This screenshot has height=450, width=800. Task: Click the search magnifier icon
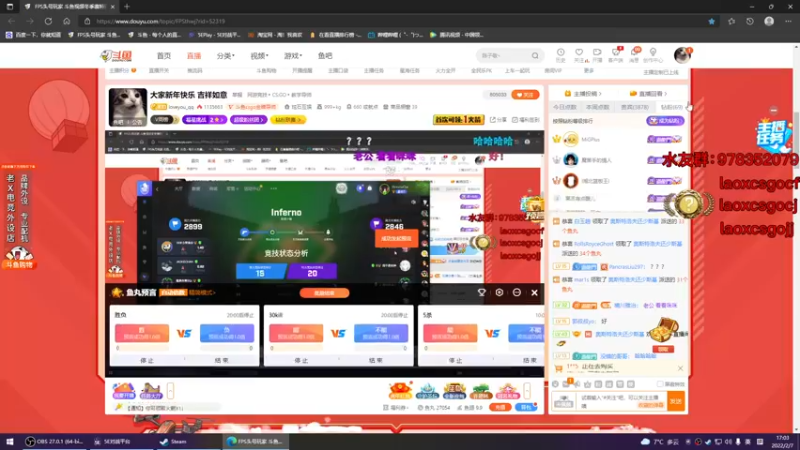pos(535,56)
